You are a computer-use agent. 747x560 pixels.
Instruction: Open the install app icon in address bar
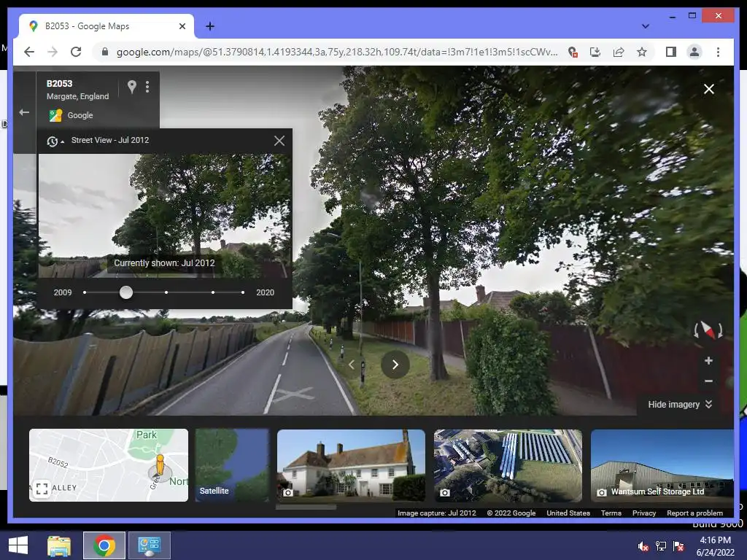(x=595, y=52)
